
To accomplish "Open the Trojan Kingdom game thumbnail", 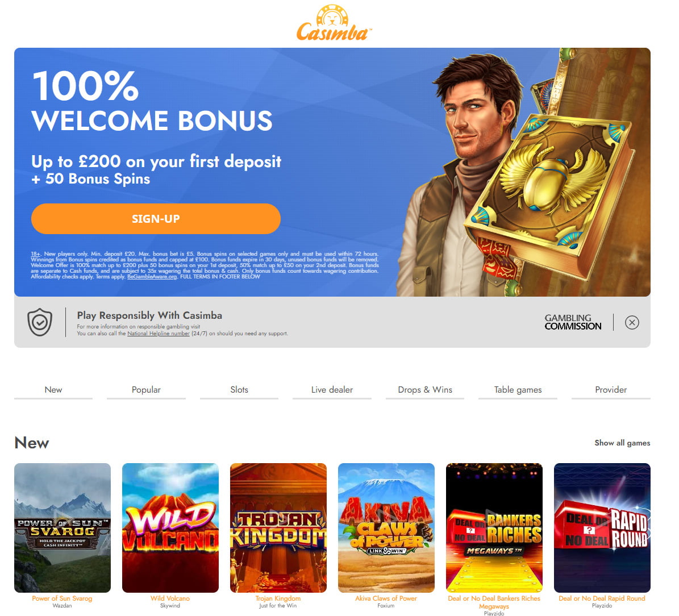I will click(278, 527).
